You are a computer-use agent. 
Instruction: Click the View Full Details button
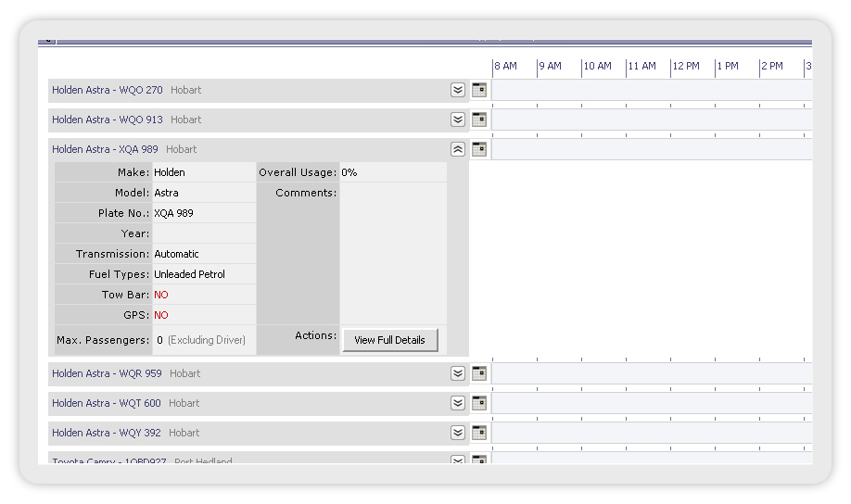[x=389, y=340]
